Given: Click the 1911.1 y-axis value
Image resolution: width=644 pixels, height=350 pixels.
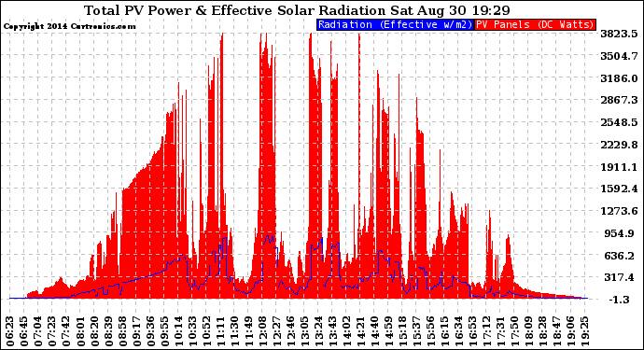Looking at the screenshot, I should [x=619, y=167].
